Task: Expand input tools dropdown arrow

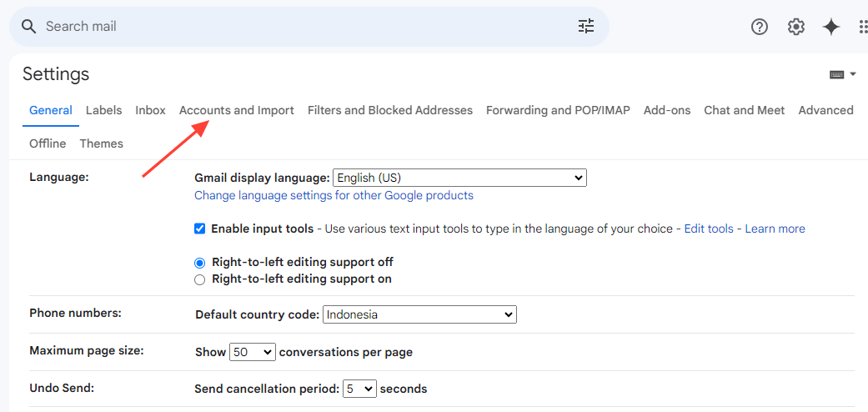Action: coord(852,75)
